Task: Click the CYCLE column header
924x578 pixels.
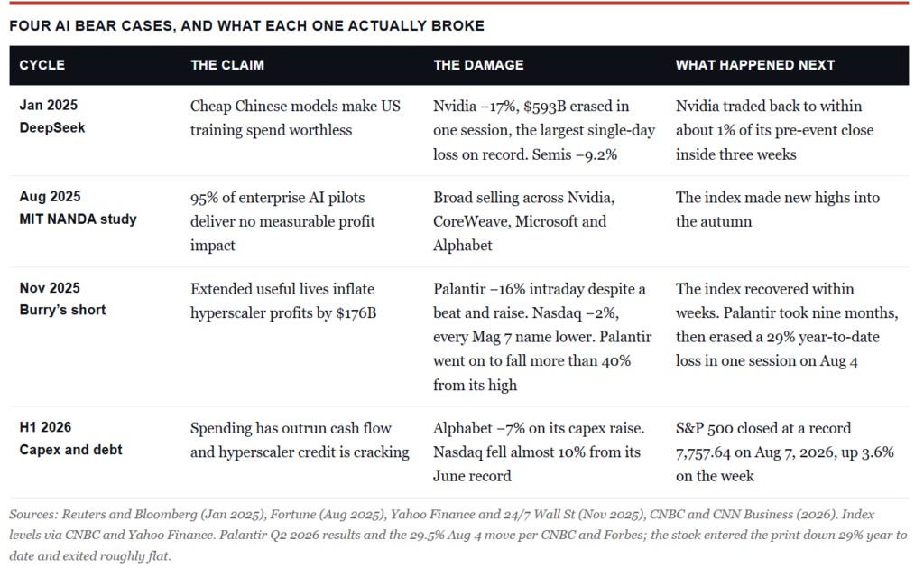Action: coord(42,65)
